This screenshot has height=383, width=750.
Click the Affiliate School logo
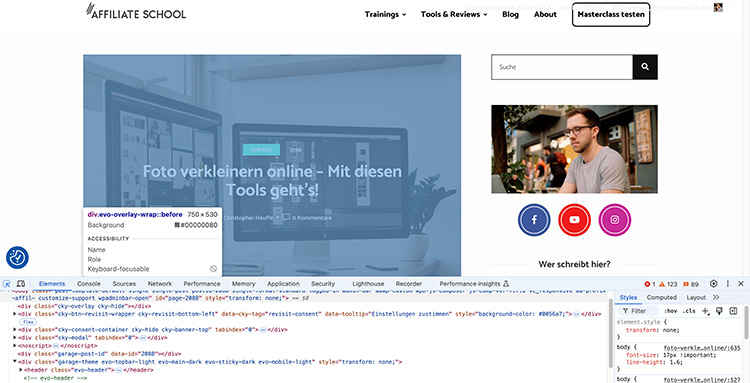pos(136,11)
